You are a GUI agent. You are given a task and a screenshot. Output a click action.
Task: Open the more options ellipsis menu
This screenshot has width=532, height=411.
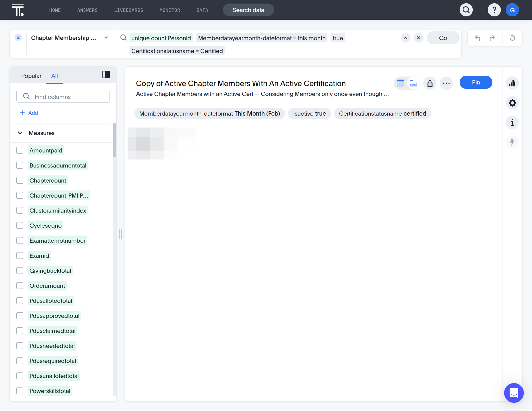pos(446,83)
